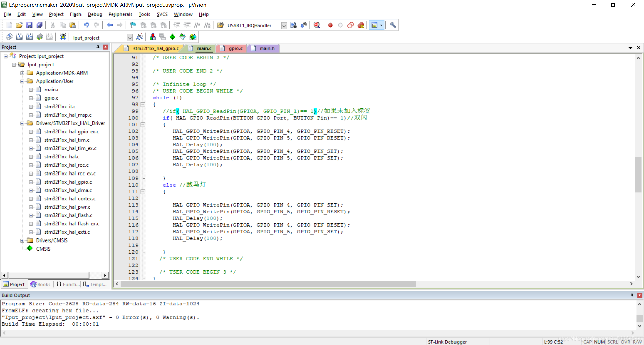
Task: Open Manage Run-Time Environment green diamond icon
Action: (x=172, y=37)
